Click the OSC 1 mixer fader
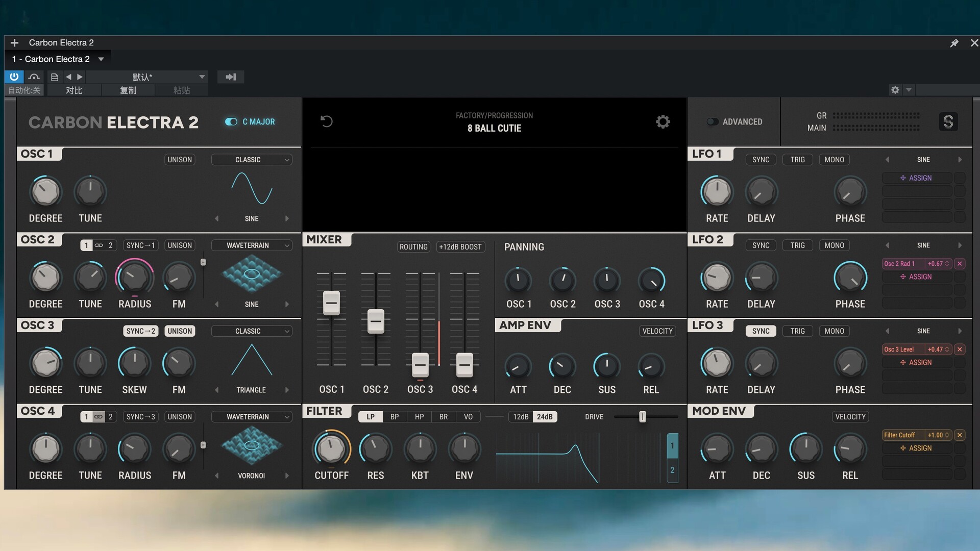 tap(331, 303)
